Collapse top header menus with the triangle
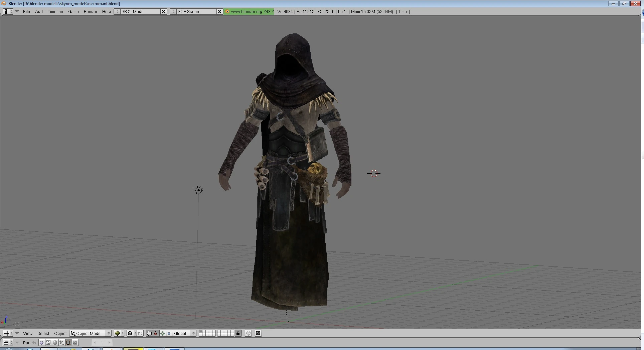Viewport: 644px width, 350px height. pyautogui.click(x=17, y=11)
